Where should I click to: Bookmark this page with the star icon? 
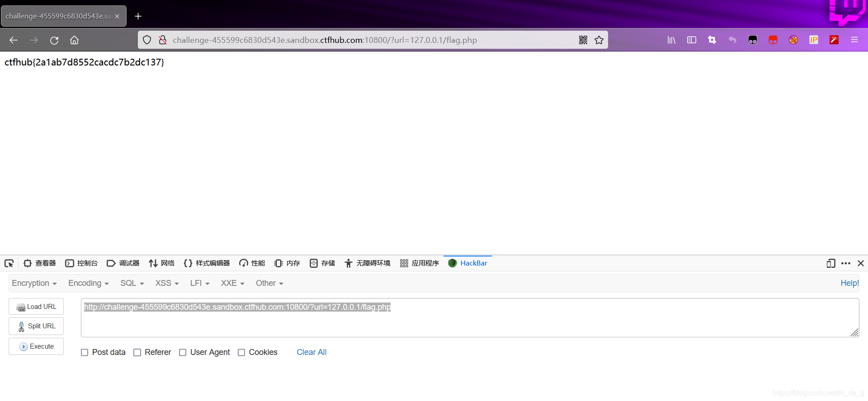coord(599,40)
